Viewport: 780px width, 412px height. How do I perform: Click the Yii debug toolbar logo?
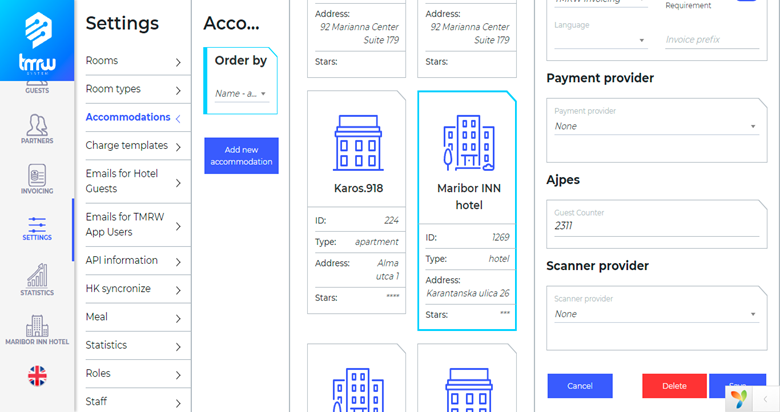[x=738, y=398]
